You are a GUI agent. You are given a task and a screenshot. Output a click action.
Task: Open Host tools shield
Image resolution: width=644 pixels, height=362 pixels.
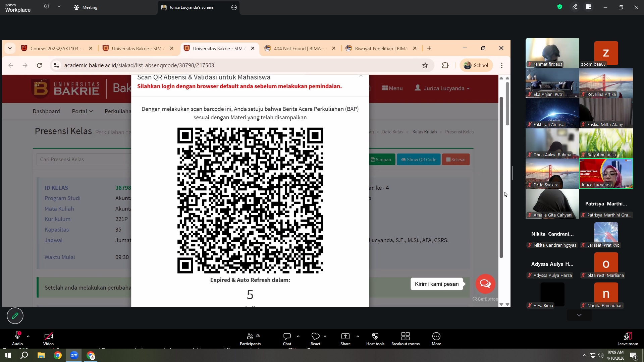(x=375, y=339)
